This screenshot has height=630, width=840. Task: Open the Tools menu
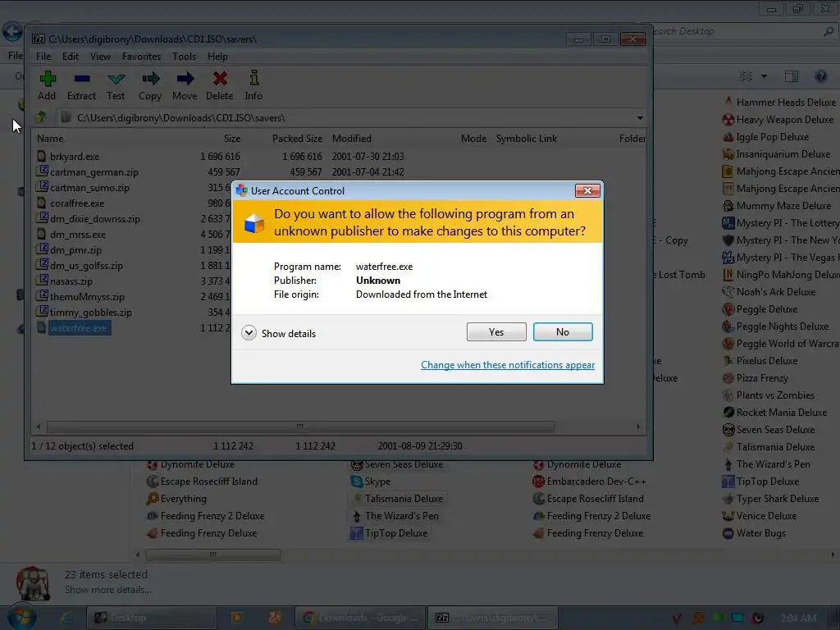[x=184, y=57]
